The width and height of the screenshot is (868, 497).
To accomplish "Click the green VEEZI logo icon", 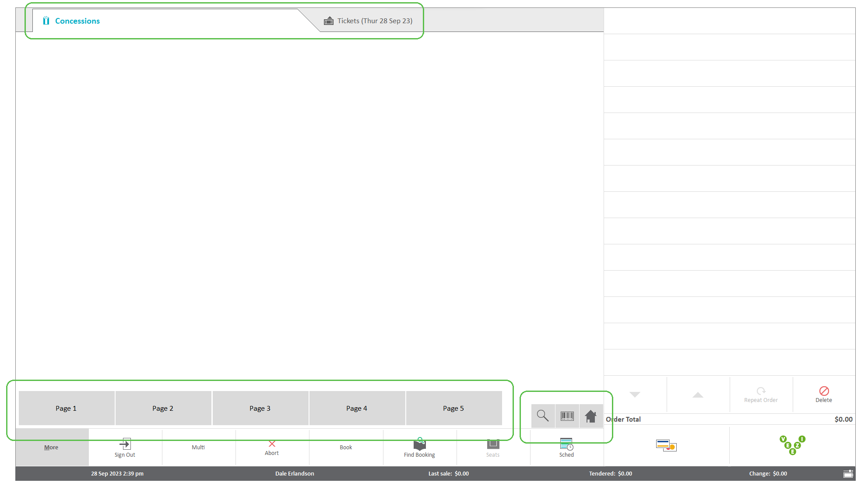I will [x=792, y=445].
